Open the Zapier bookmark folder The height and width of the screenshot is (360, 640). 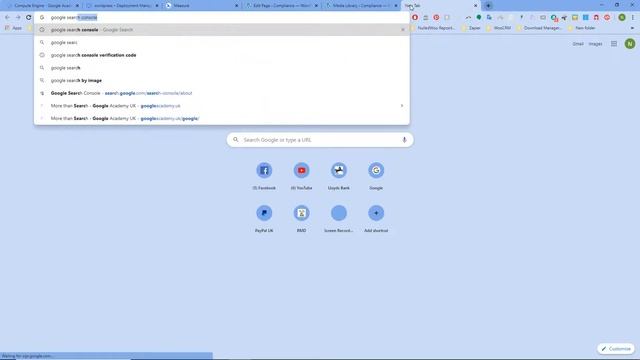471,28
